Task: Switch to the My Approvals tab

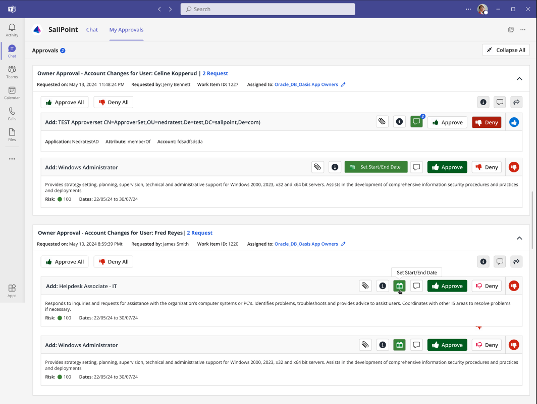Action: click(126, 30)
